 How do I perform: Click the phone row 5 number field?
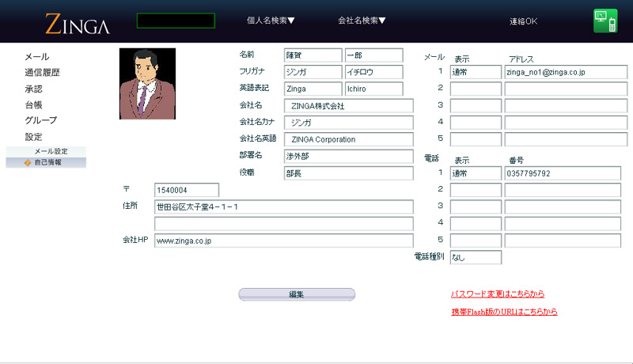(x=563, y=241)
